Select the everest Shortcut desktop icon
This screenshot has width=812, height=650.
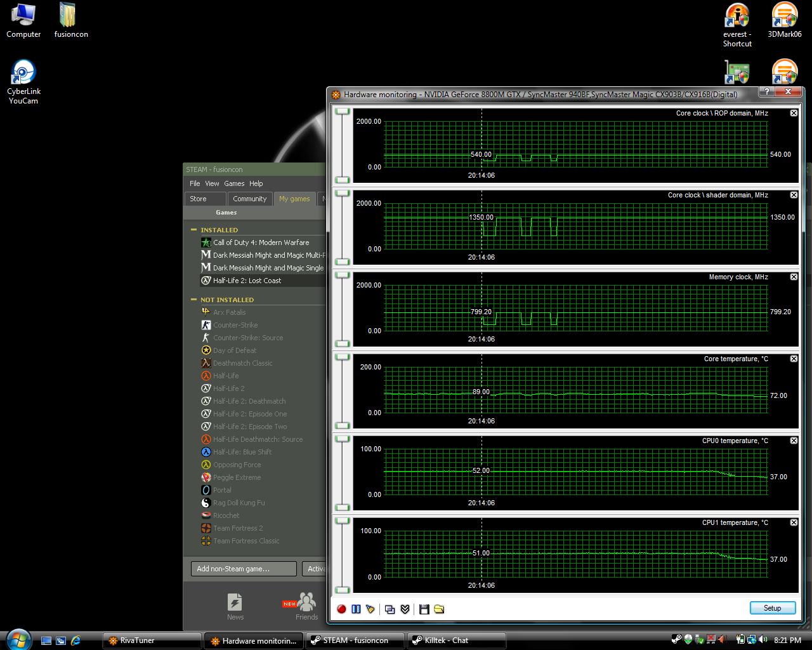tap(737, 25)
